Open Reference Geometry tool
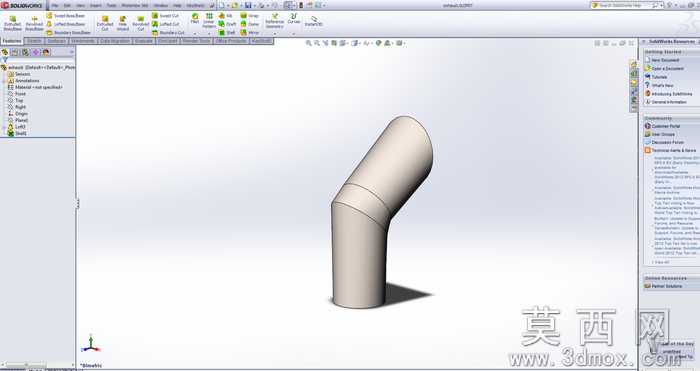 coord(275,21)
